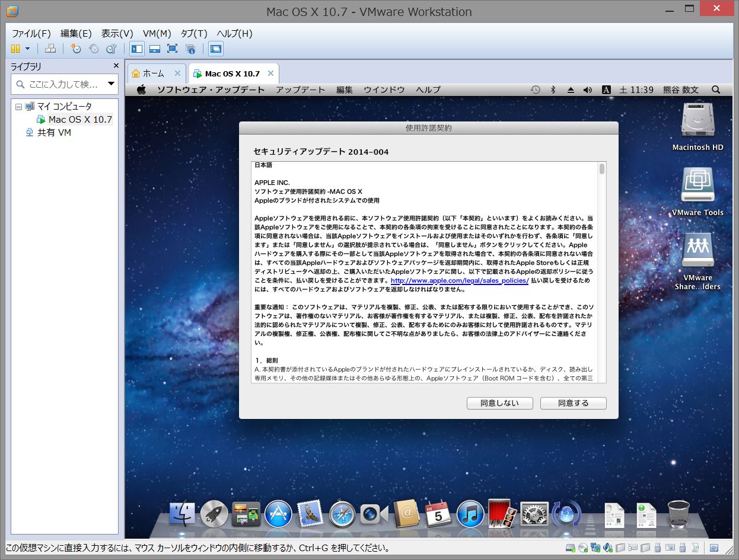Open the snapshot manager toolbar icon
The image size is (739, 560).
tap(112, 49)
